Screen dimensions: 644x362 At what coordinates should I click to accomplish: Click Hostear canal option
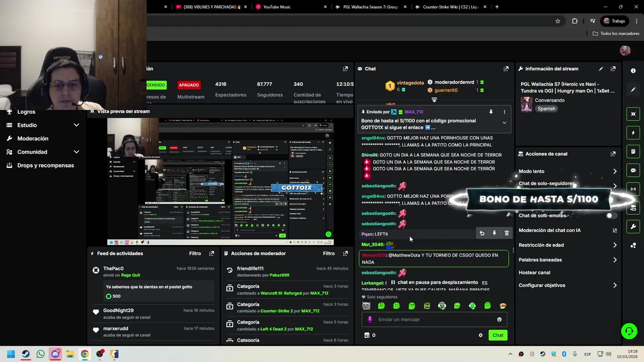[x=534, y=273]
